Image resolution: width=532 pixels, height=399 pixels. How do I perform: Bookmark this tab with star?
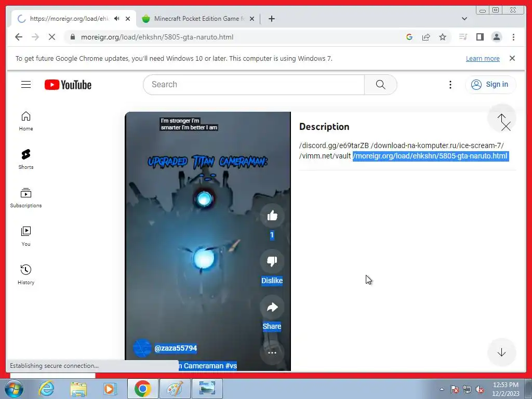point(443,37)
